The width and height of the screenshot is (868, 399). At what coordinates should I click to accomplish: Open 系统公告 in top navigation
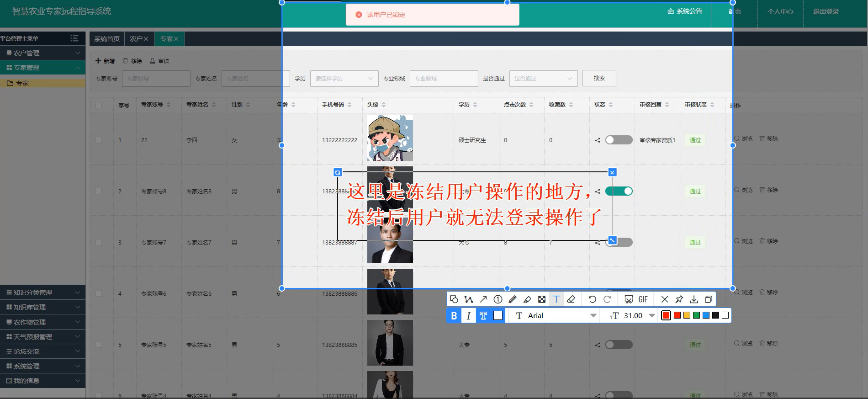685,11
